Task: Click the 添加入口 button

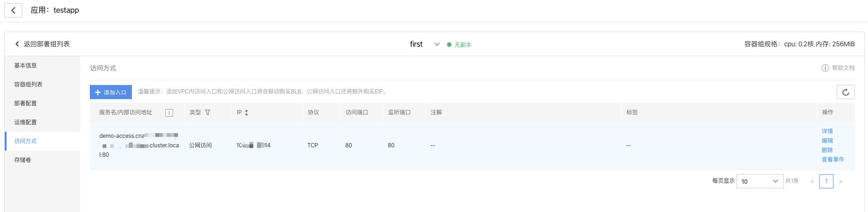Action: pos(111,92)
